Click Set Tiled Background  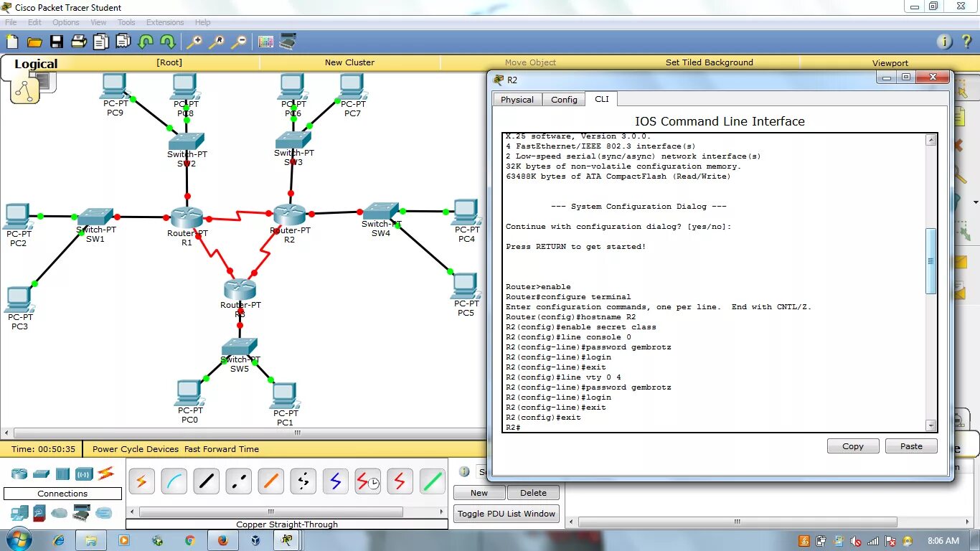tap(710, 62)
